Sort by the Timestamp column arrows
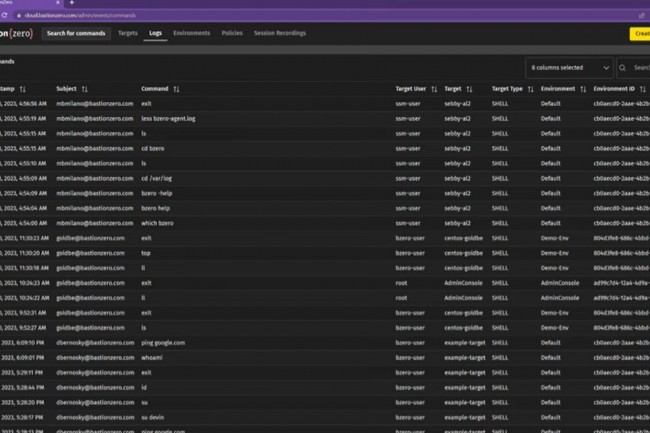The height and width of the screenshot is (433, 650). [22, 89]
